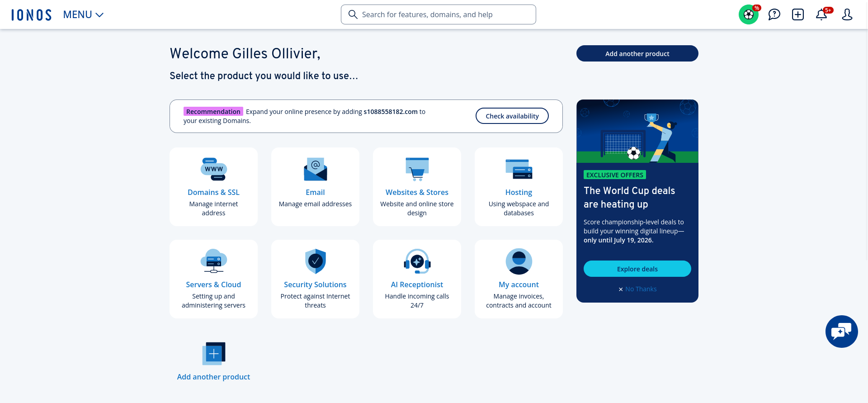Image resolution: width=868 pixels, height=403 pixels.
Task: Click the Servers & Cloud icon
Action: coord(213,261)
